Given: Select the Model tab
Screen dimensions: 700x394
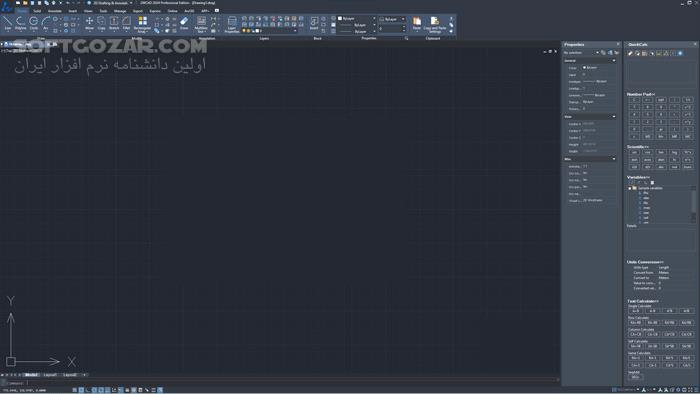Looking at the screenshot, I should click(x=31, y=375).
